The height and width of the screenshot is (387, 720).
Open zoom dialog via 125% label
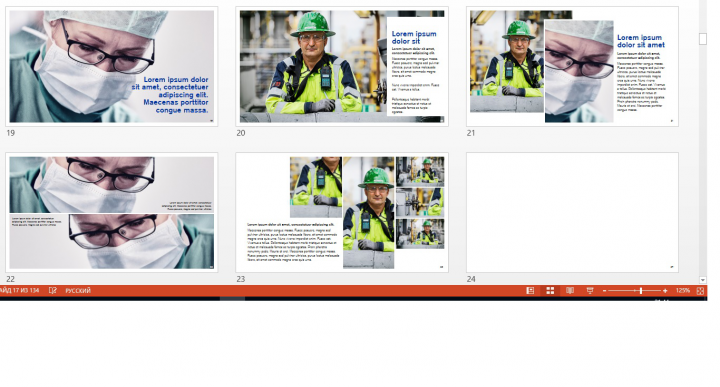click(682, 291)
